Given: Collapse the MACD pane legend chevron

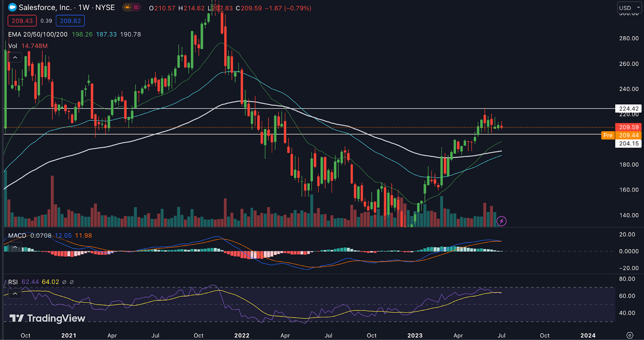Looking at the screenshot, I should pos(15,247).
